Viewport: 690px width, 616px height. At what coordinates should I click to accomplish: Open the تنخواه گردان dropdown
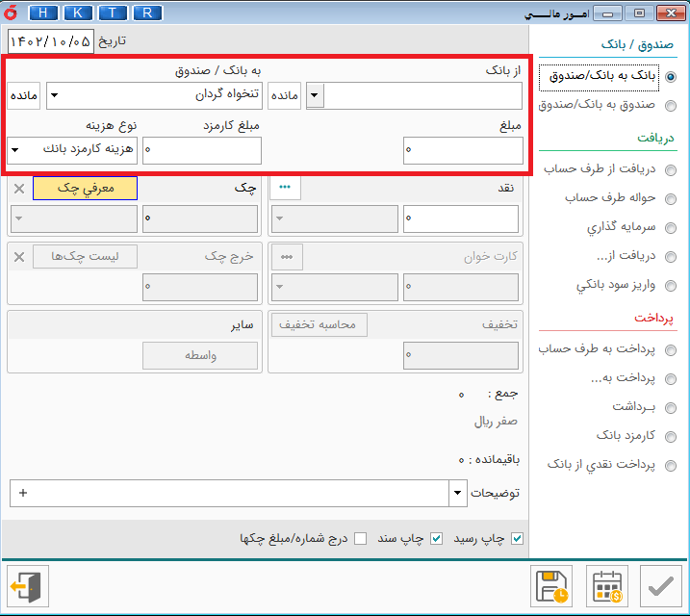pos(55,95)
